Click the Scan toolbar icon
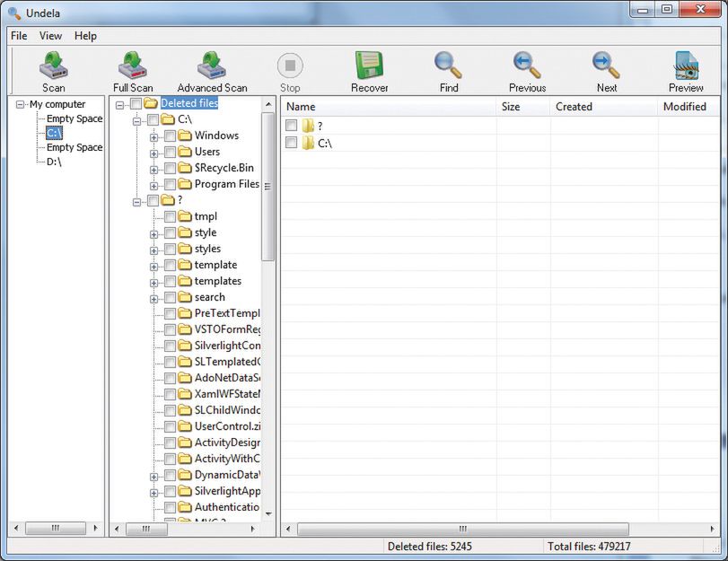This screenshot has width=728, height=561. 53,71
